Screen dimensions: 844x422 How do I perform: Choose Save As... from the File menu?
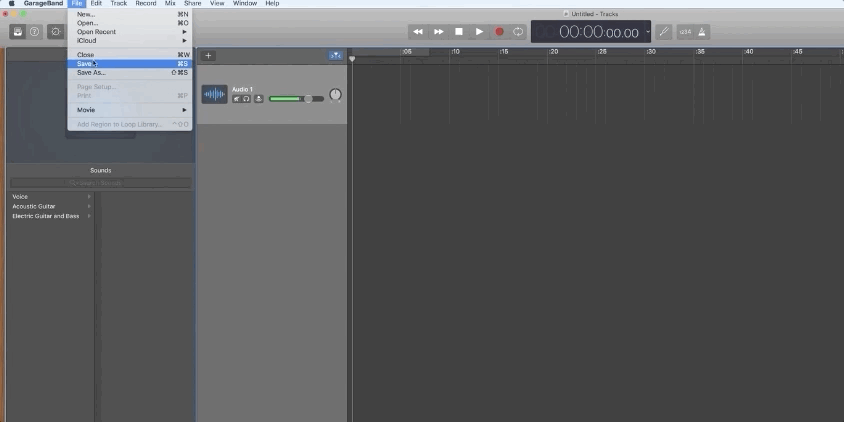pyautogui.click(x=130, y=72)
